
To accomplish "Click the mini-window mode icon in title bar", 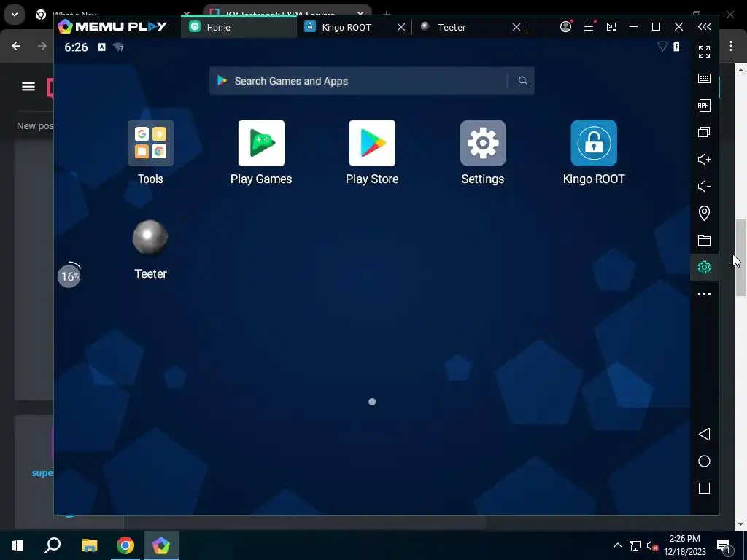I will [611, 27].
